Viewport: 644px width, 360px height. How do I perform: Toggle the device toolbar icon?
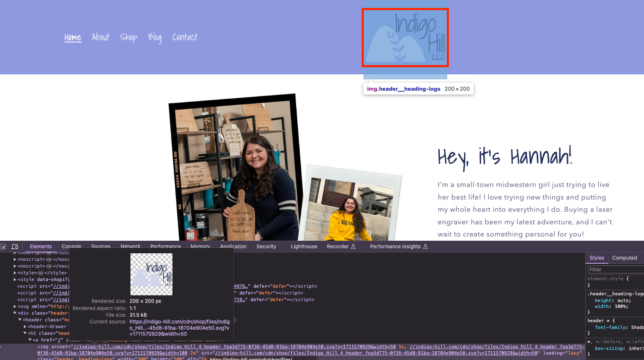(15, 247)
